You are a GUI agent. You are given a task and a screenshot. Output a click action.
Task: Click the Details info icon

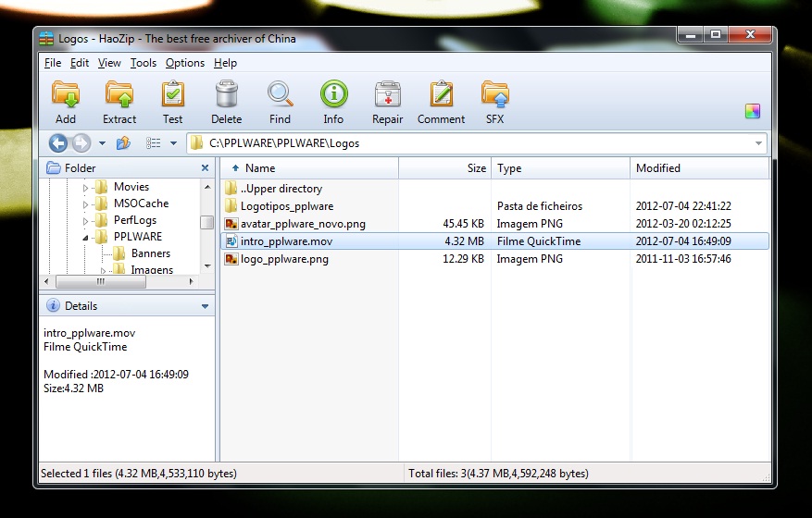coord(53,305)
